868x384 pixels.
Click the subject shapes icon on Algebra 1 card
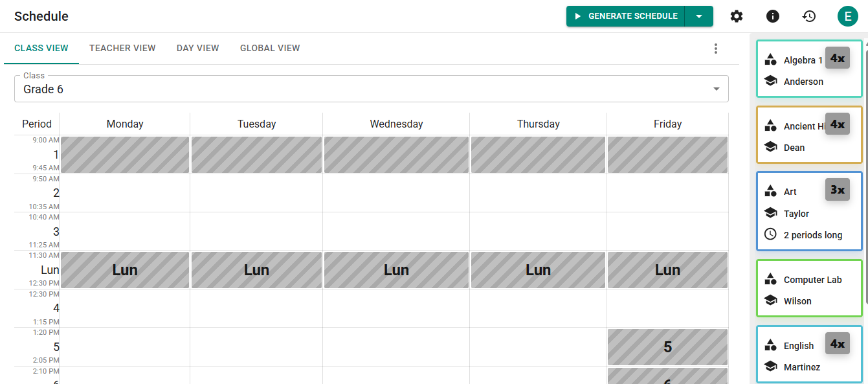pos(770,59)
